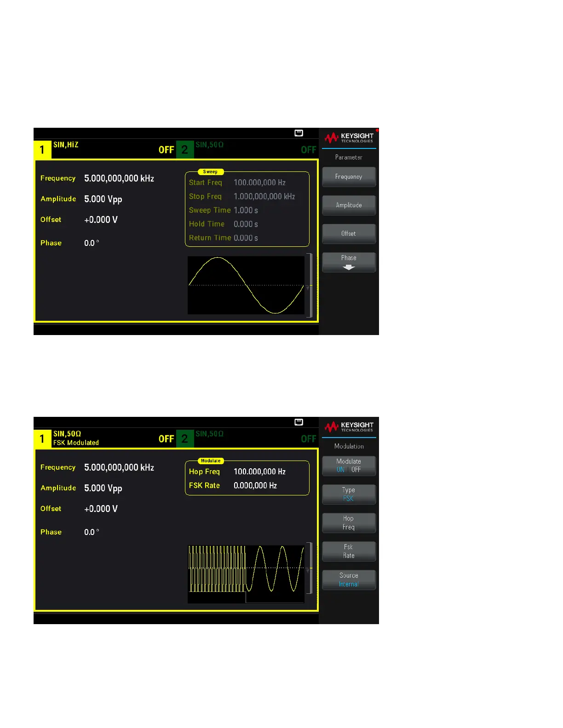Click the SIN,HiZ channel 1 label
Image resolution: width=563 pixels, height=728 pixels.
pos(66,145)
